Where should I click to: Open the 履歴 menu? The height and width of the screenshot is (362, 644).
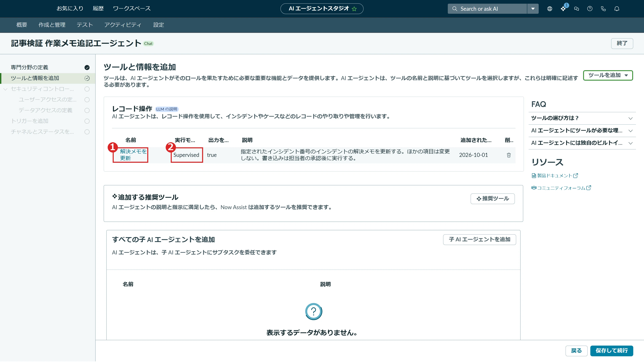coord(98,9)
